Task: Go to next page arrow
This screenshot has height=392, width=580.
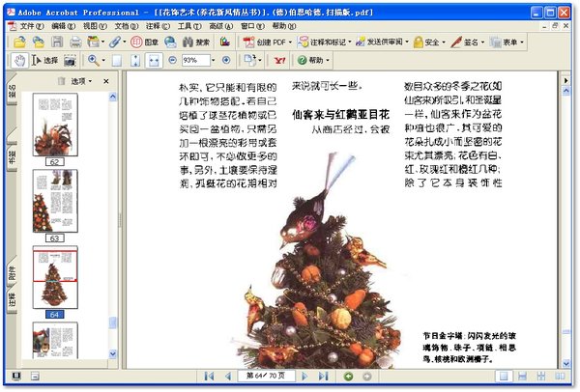Action: 304,377
